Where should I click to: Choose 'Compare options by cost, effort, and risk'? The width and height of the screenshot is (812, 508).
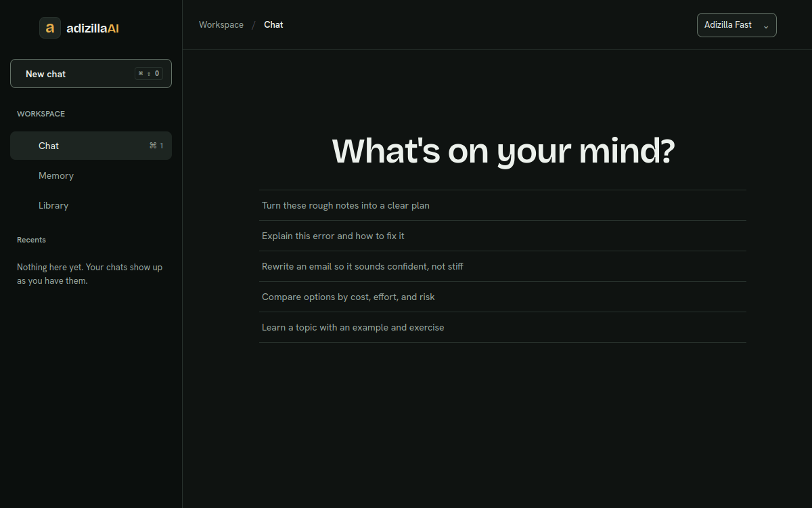(503, 297)
